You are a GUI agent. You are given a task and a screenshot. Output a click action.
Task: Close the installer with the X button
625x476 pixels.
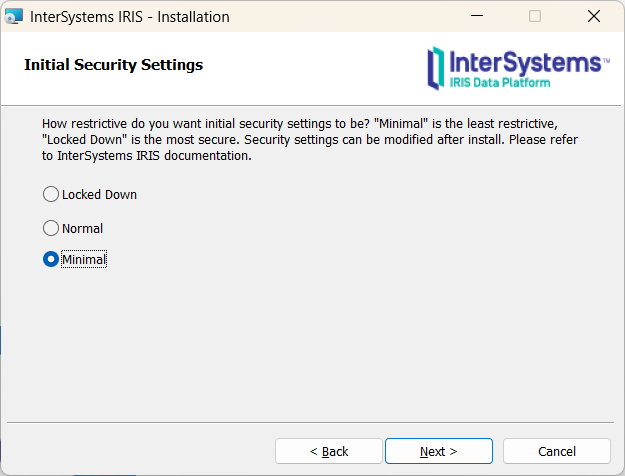(593, 16)
